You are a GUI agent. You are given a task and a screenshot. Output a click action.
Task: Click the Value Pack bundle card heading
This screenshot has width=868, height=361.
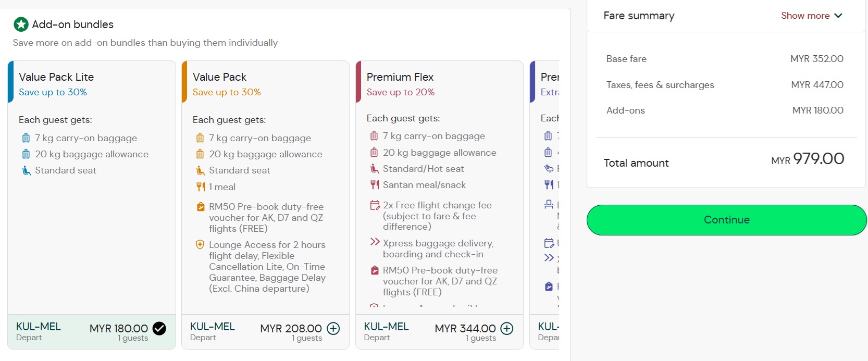(219, 77)
